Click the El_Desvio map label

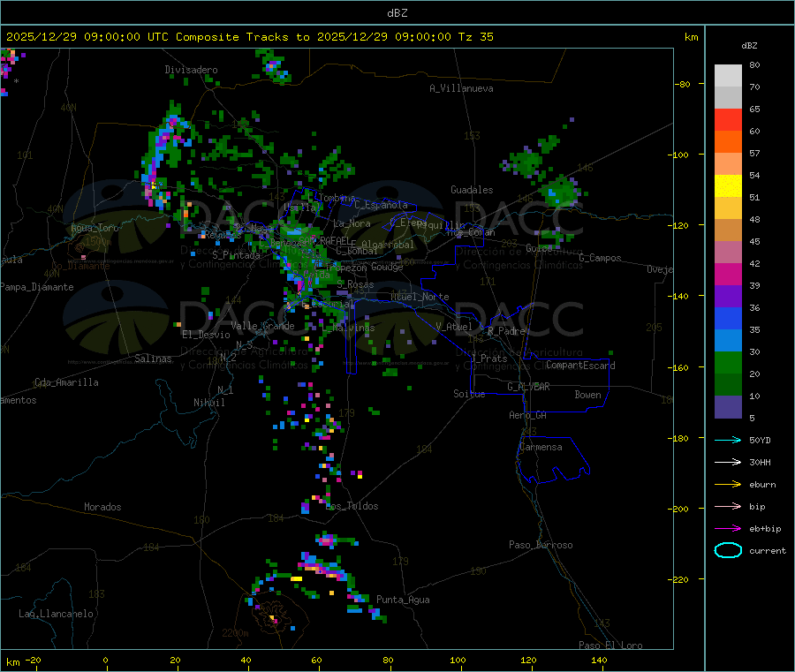207,335
